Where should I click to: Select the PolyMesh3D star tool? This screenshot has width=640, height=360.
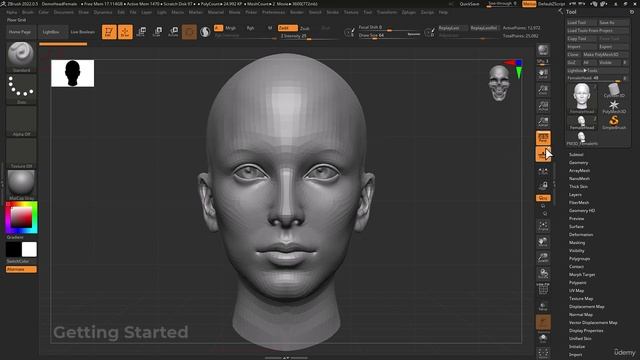pyautogui.click(x=614, y=106)
